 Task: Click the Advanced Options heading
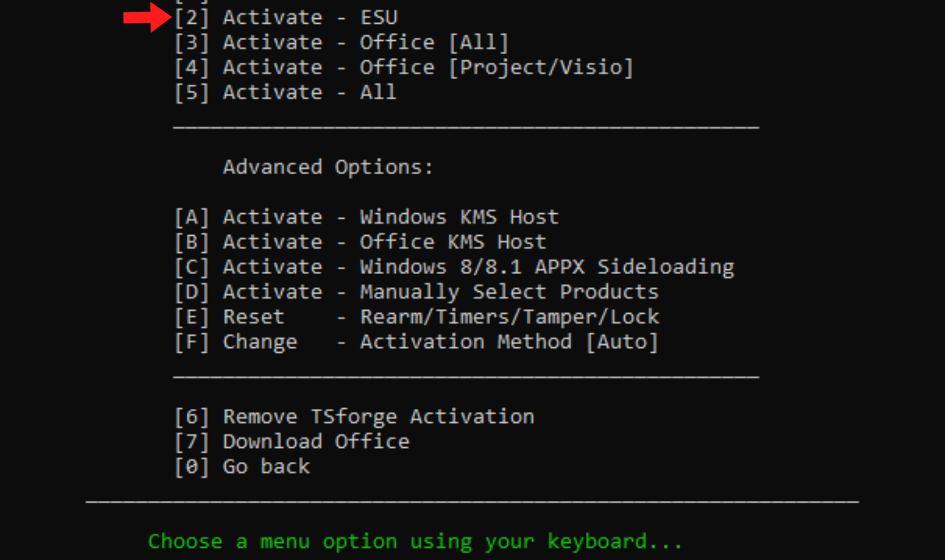[328, 167]
